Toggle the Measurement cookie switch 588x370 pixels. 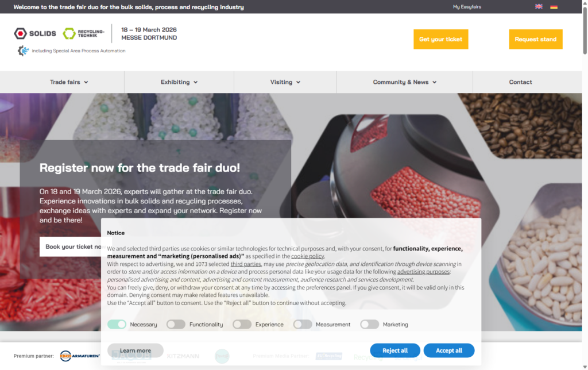pyautogui.click(x=302, y=324)
